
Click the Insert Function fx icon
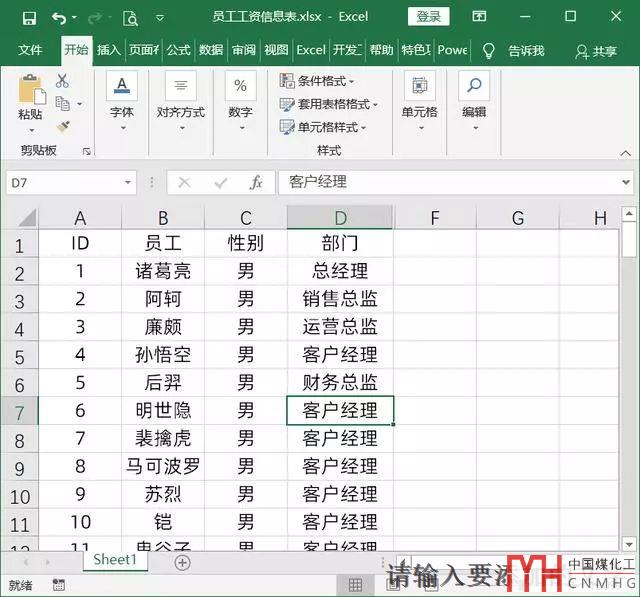point(256,182)
